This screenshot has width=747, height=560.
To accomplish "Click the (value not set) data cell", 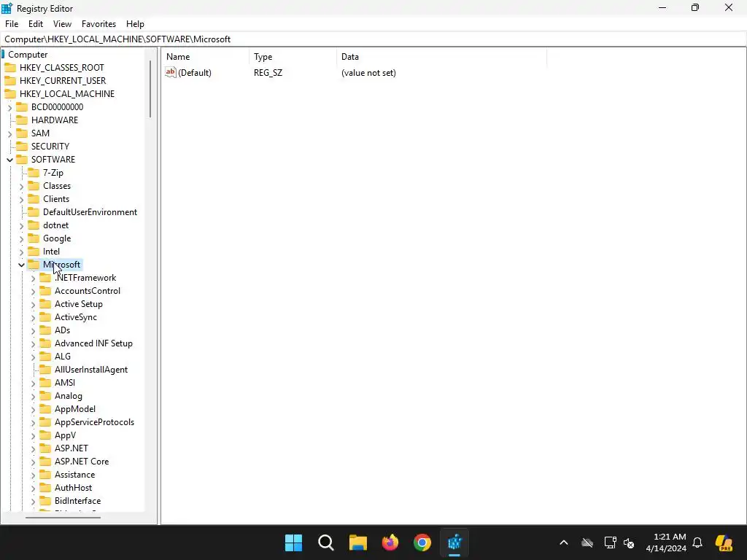I will click(368, 73).
